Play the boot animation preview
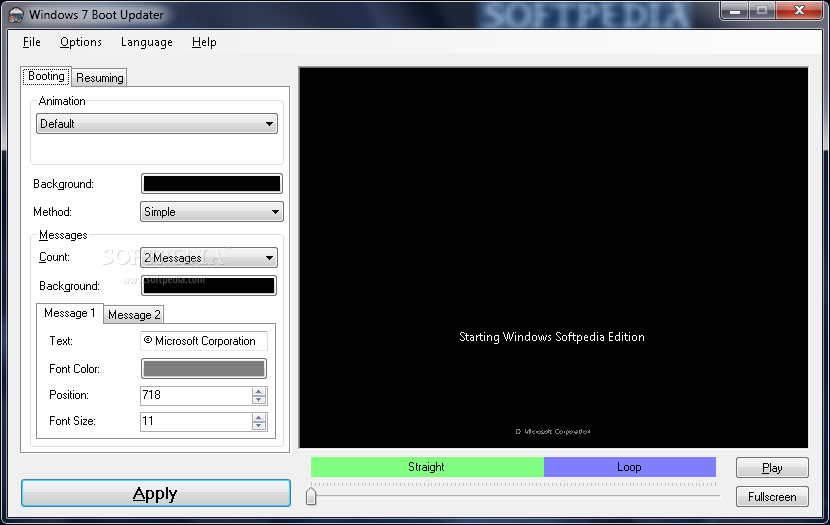Image resolution: width=830 pixels, height=525 pixels. click(772, 468)
